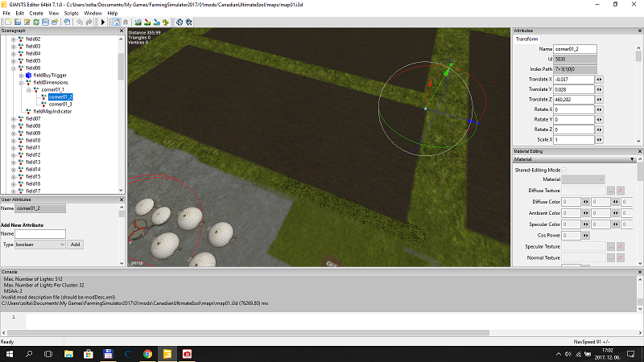Click the Open file folder toolbar icon
The height and width of the screenshot is (362, 644).
[x=18, y=23]
